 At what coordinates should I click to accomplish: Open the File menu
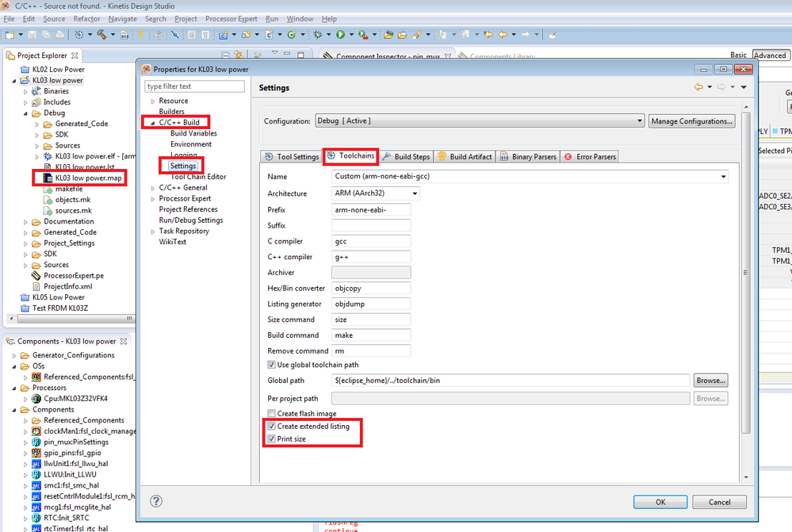(x=9, y=19)
